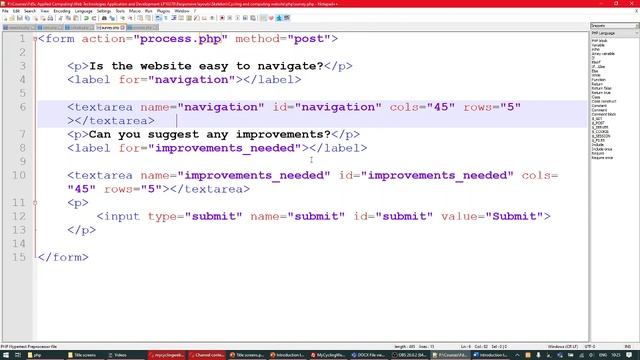Click the Stop Recording macro icon

(229, 18)
